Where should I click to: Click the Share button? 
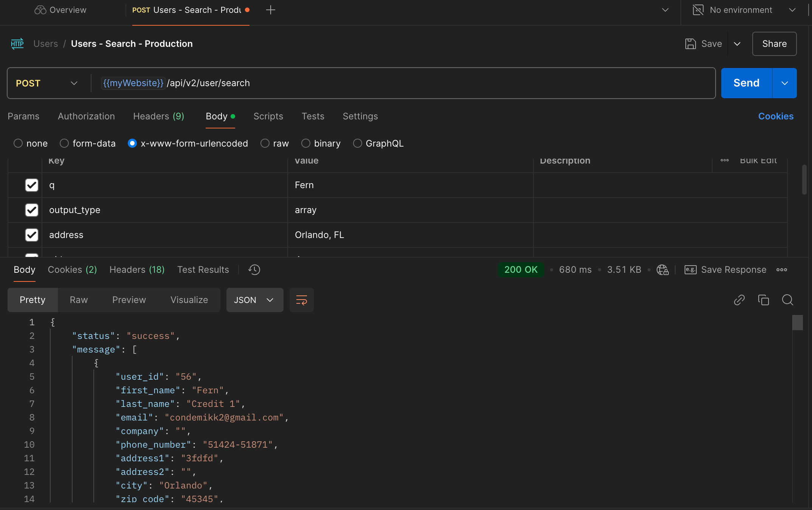pyautogui.click(x=774, y=44)
